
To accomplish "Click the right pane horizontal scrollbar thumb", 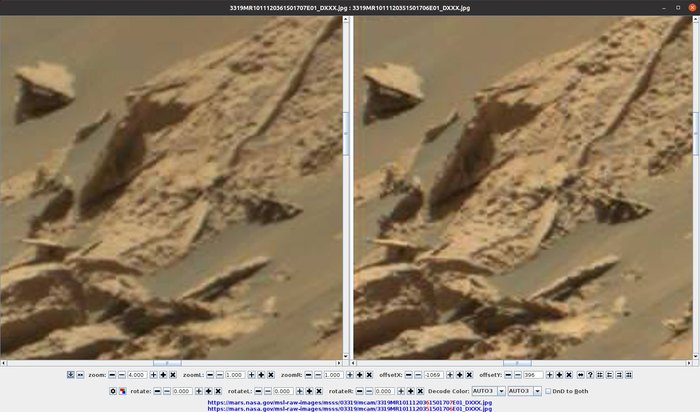I will [517, 363].
